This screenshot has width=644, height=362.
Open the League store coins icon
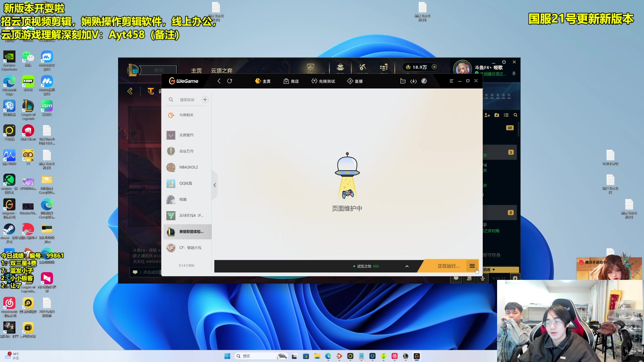click(384, 67)
